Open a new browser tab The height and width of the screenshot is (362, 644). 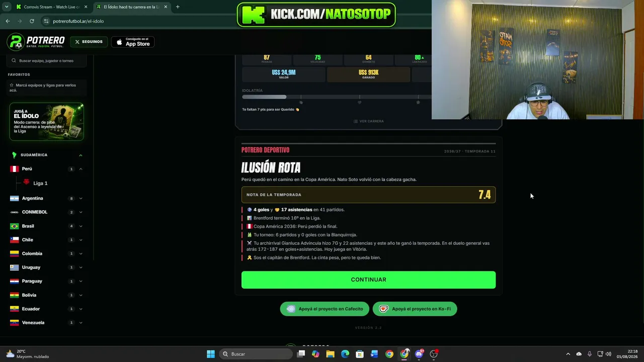pyautogui.click(x=178, y=7)
